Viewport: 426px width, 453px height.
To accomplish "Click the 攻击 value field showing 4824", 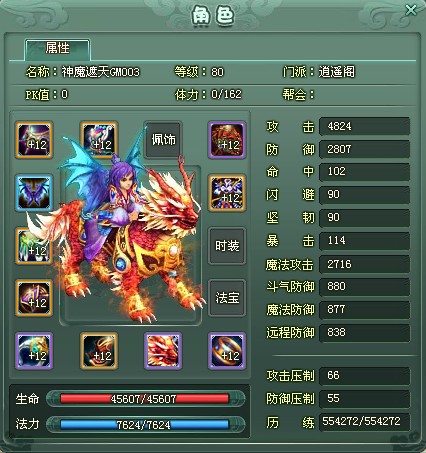I will [x=364, y=126].
